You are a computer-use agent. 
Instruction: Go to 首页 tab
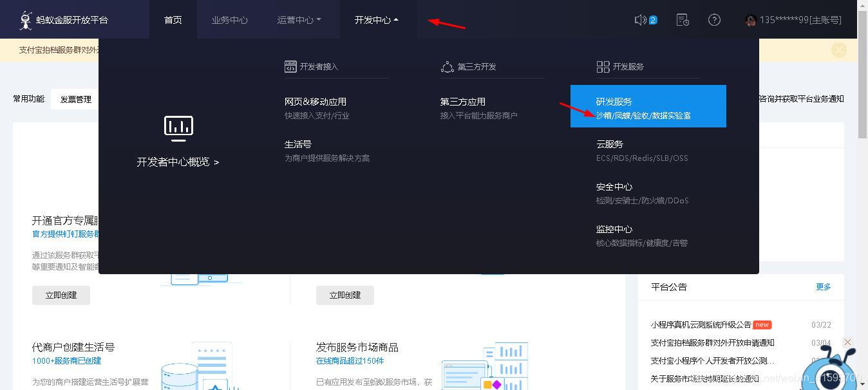[x=173, y=20]
